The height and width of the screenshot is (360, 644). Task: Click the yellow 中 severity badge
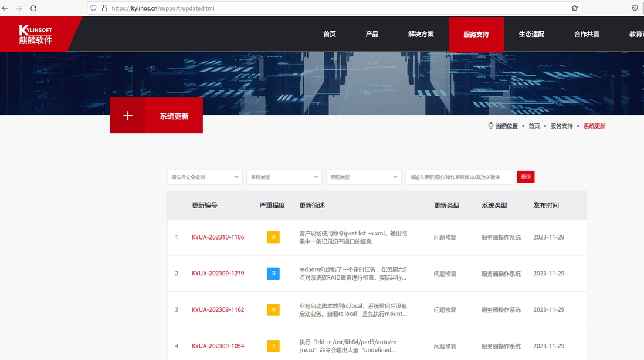(273, 237)
